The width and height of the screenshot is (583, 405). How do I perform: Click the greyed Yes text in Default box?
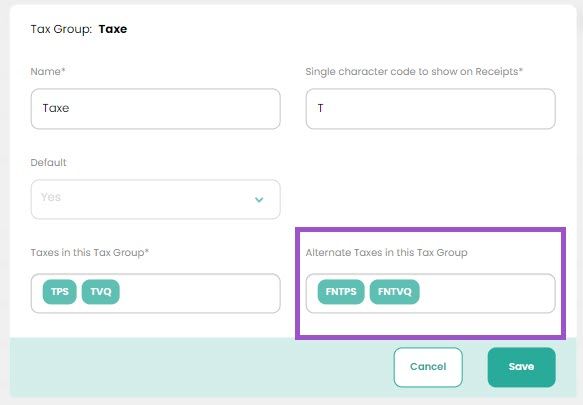(x=51, y=197)
